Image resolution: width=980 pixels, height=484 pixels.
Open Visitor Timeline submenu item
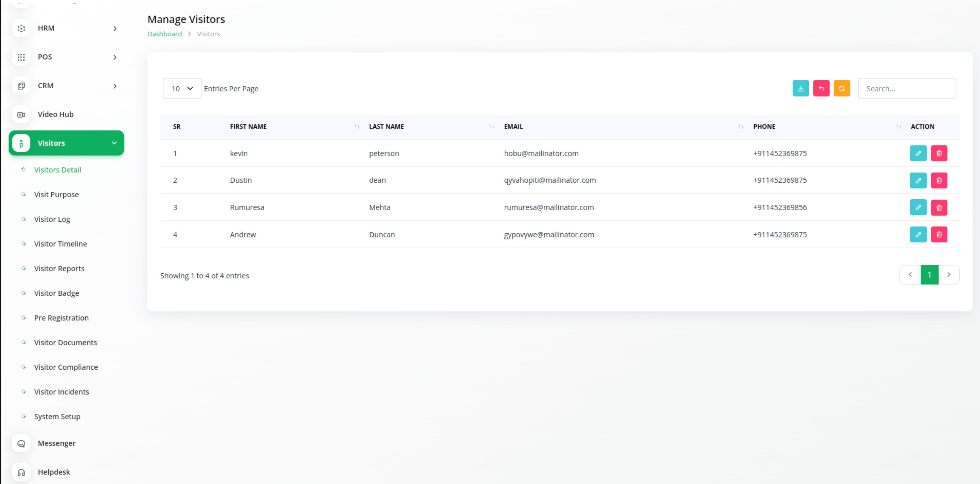(x=61, y=244)
